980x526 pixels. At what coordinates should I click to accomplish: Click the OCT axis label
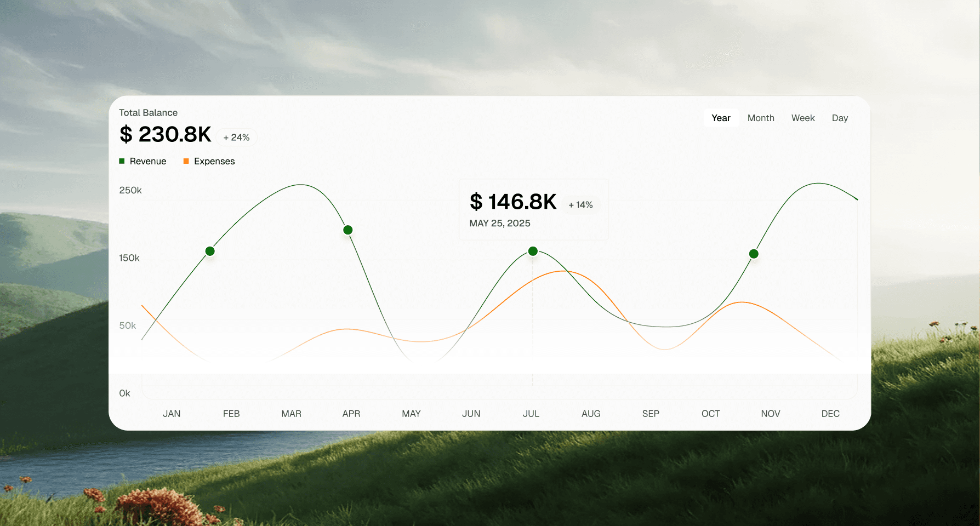point(711,414)
